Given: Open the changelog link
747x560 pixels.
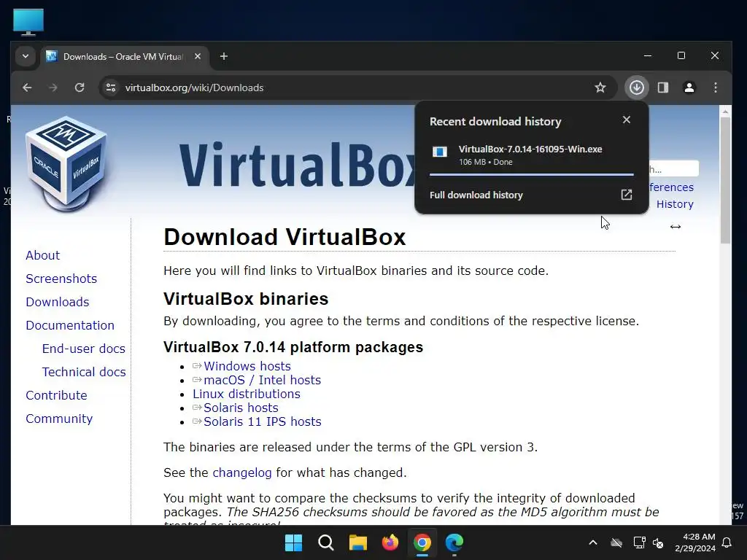Looking at the screenshot, I should pyautogui.click(x=242, y=472).
